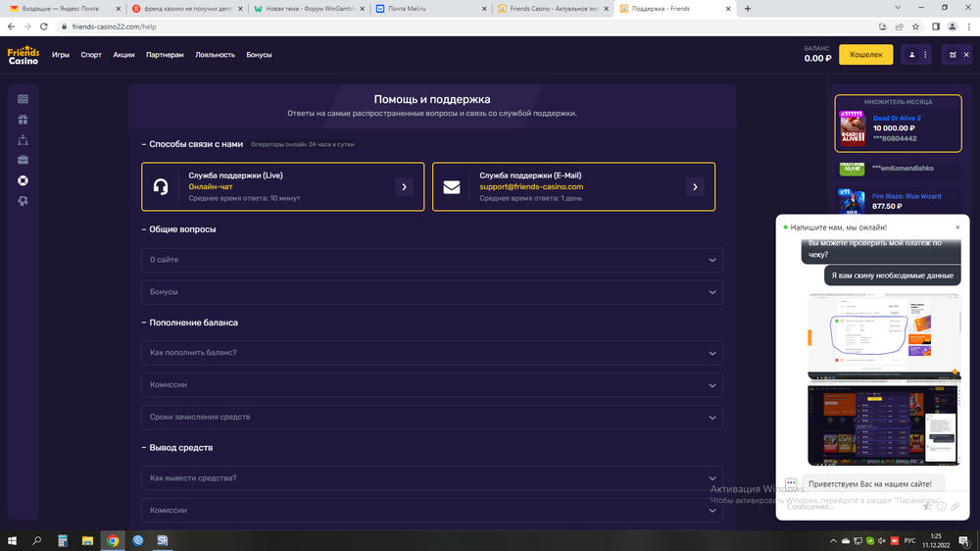Image resolution: width=980 pixels, height=551 pixels.
Task: Switch to the "Почта Mail.ru" browser tab
Action: pos(429,8)
